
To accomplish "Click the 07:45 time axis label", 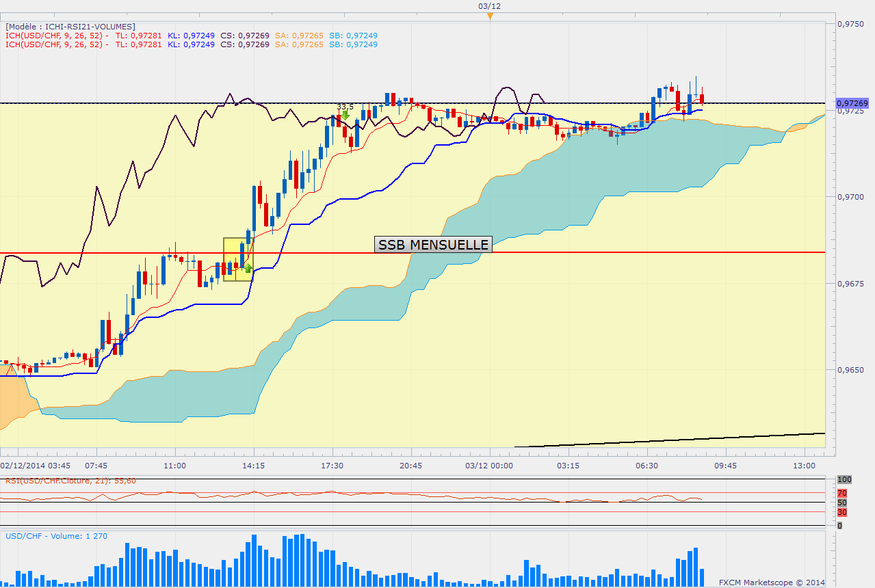I will tap(97, 466).
